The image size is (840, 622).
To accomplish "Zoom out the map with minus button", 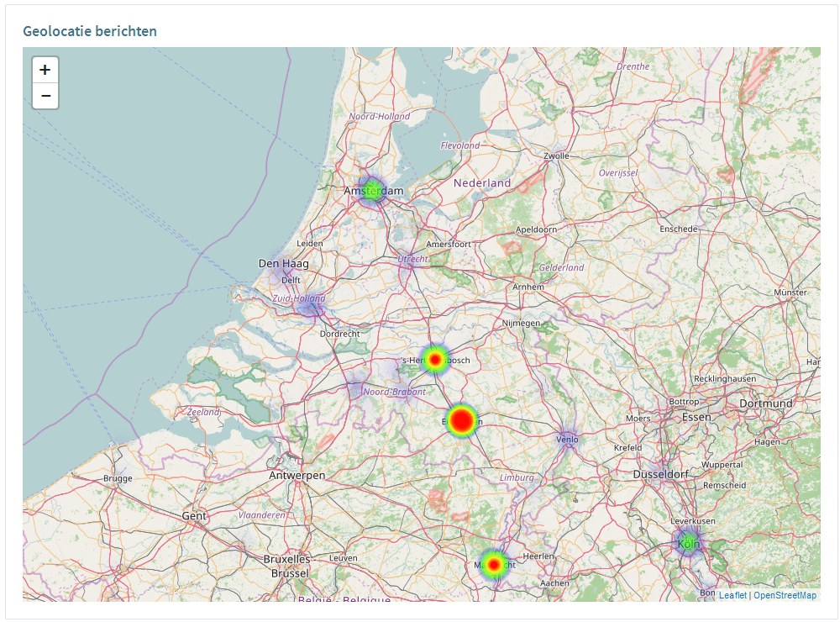I will (45, 96).
